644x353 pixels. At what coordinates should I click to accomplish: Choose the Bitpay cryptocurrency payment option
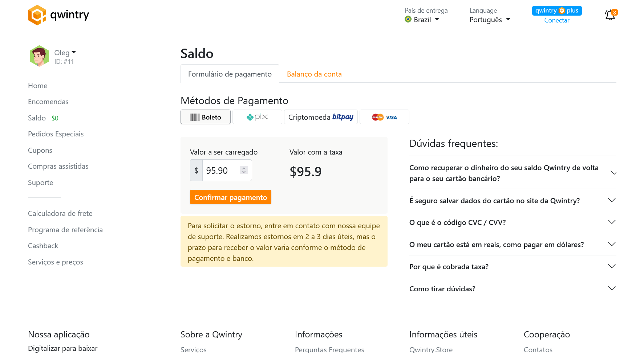point(321,117)
